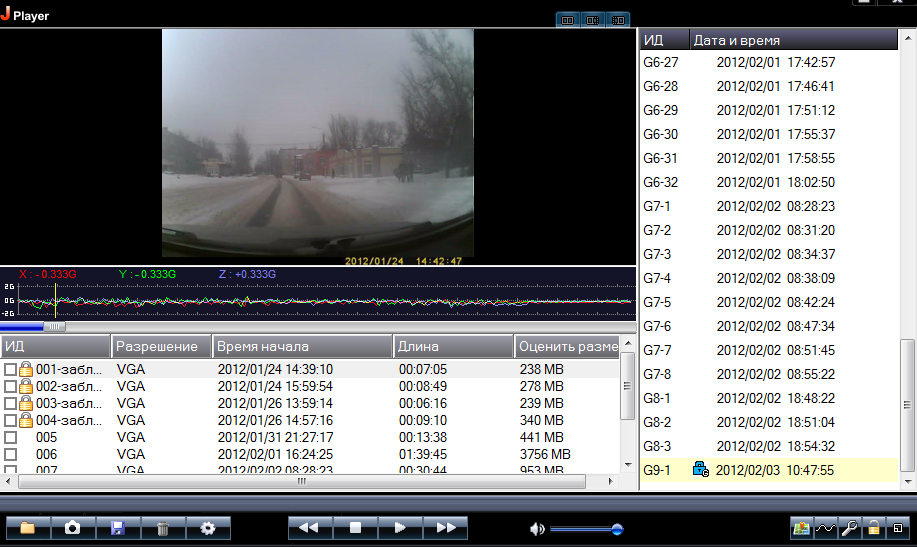The height and width of the screenshot is (547, 917).
Task: Tick the checkbox for file 005
Action: click(x=10, y=438)
